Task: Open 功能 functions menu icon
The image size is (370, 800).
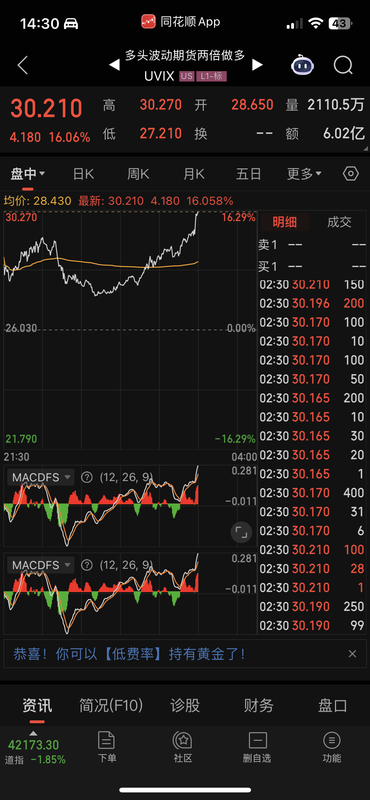Action: tap(332, 747)
